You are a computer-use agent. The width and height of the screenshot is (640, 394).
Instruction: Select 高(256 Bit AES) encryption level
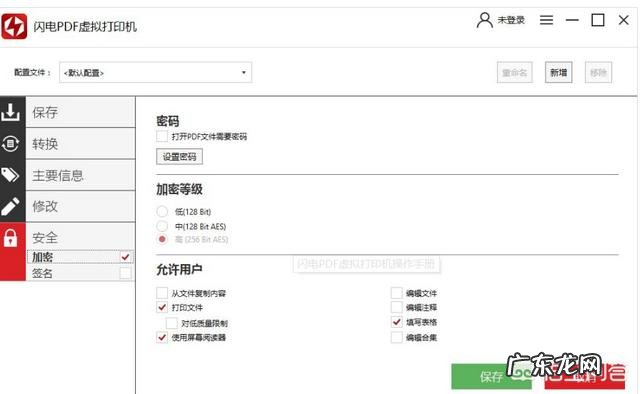tap(162, 239)
